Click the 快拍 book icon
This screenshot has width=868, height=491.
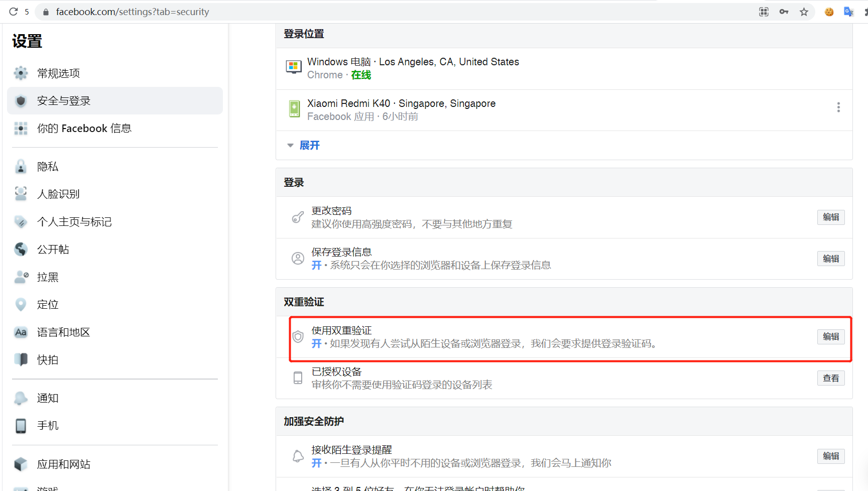(21, 359)
